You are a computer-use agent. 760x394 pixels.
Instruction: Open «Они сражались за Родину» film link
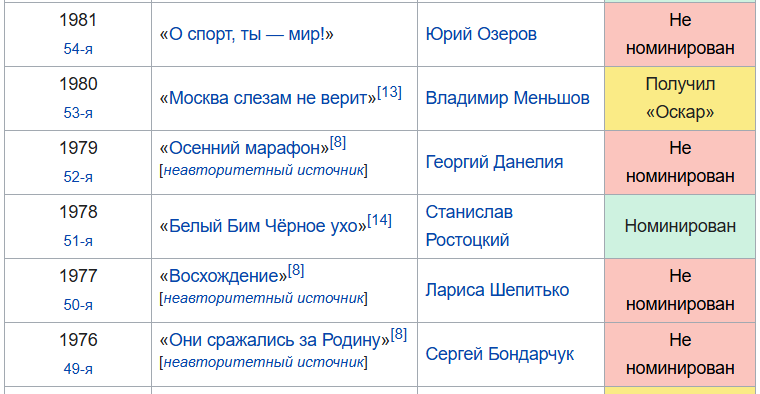click(275, 340)
